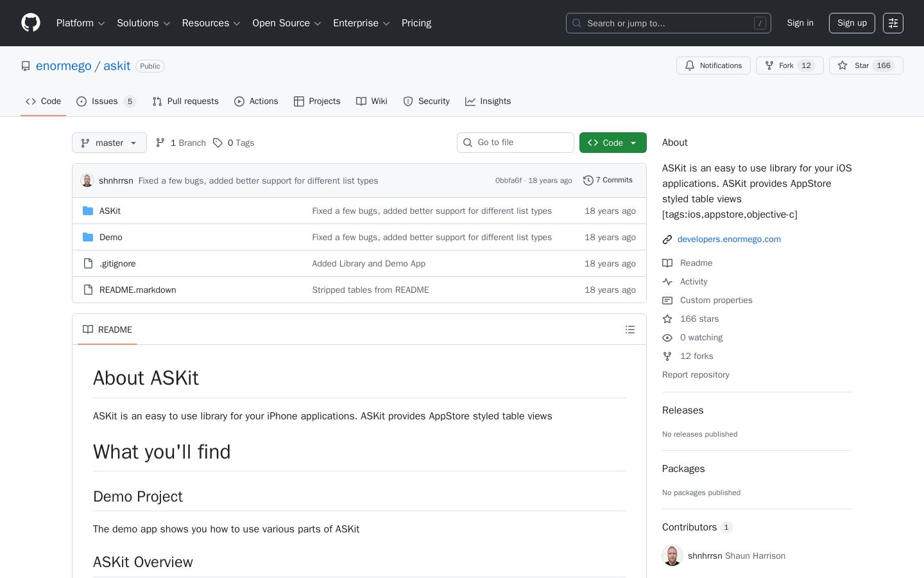924x578 pixels.
Task: Open the Resources dropdown
Action: [x=211, y=23]
